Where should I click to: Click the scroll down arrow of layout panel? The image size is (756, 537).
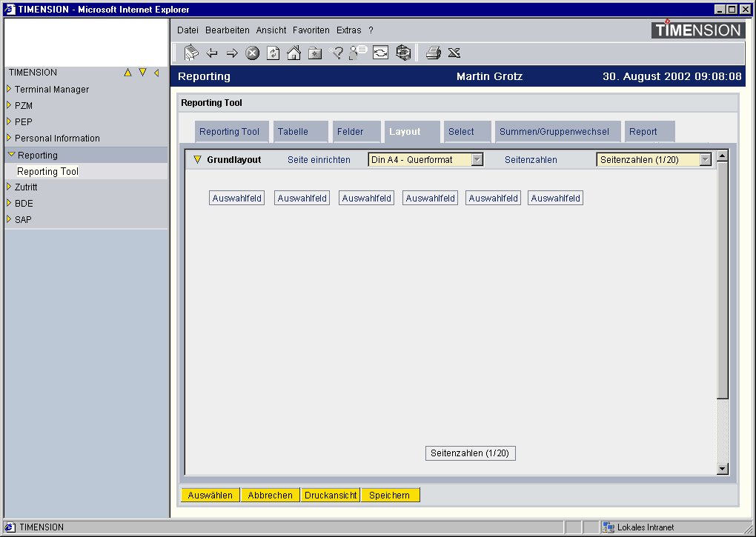click(x=723, y=468)
